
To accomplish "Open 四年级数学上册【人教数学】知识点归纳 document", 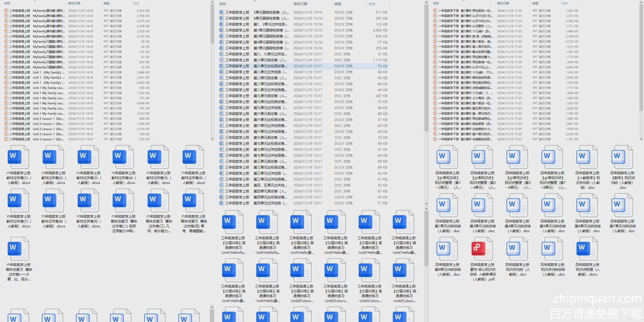I will (587, 157).
